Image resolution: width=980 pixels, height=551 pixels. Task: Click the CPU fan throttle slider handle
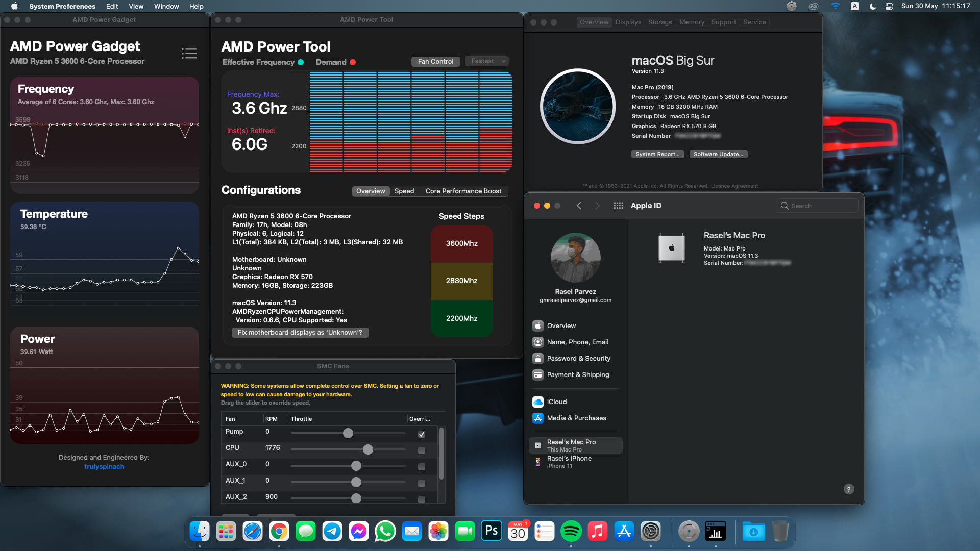point(368,449)
